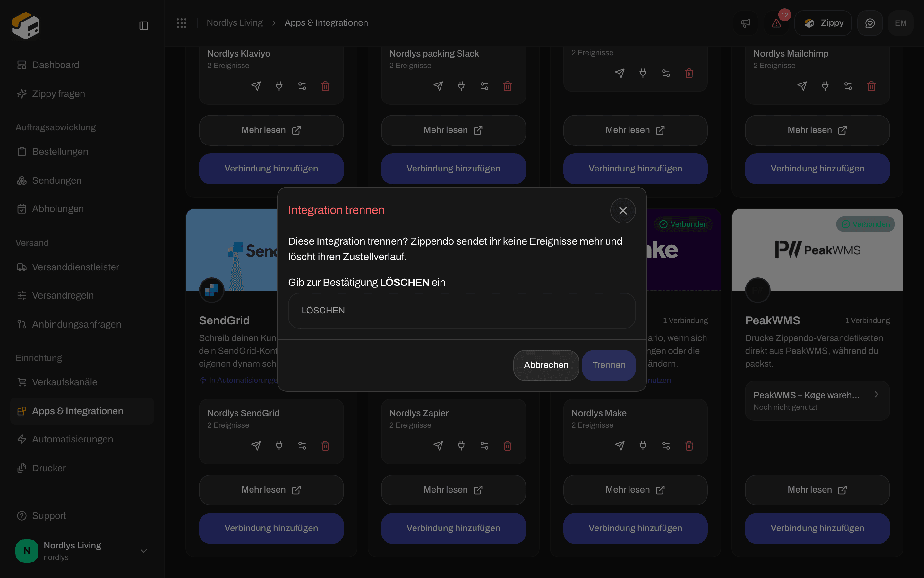Open the EM user avatar menu
The height and width of the screenshot is (578, 924).
pyautogui.click(x=901, y=23)
